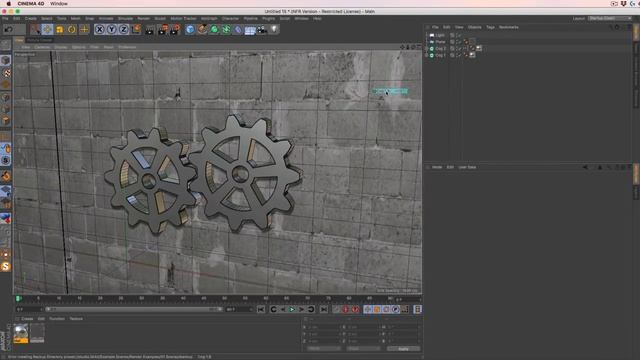Open the Apple menu

pos(8,4)
